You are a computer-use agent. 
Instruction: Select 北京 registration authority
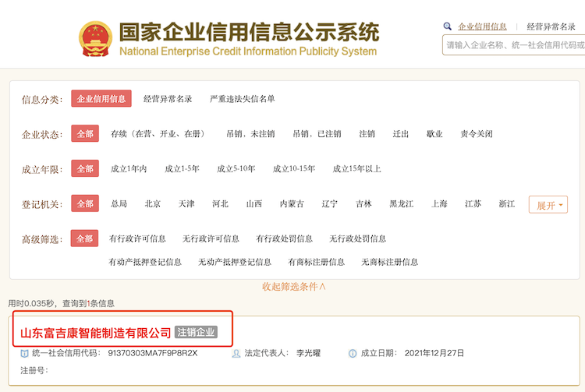click(x=153, y=204)
